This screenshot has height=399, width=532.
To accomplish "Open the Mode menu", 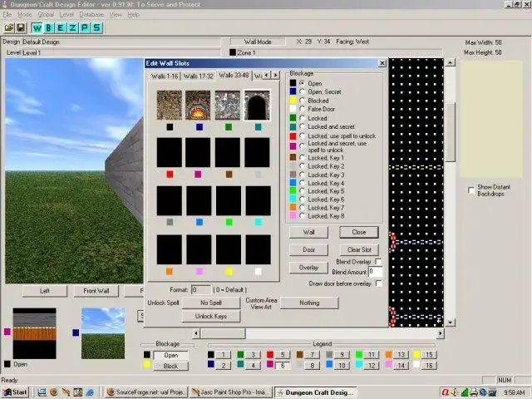I will point(24,15).
